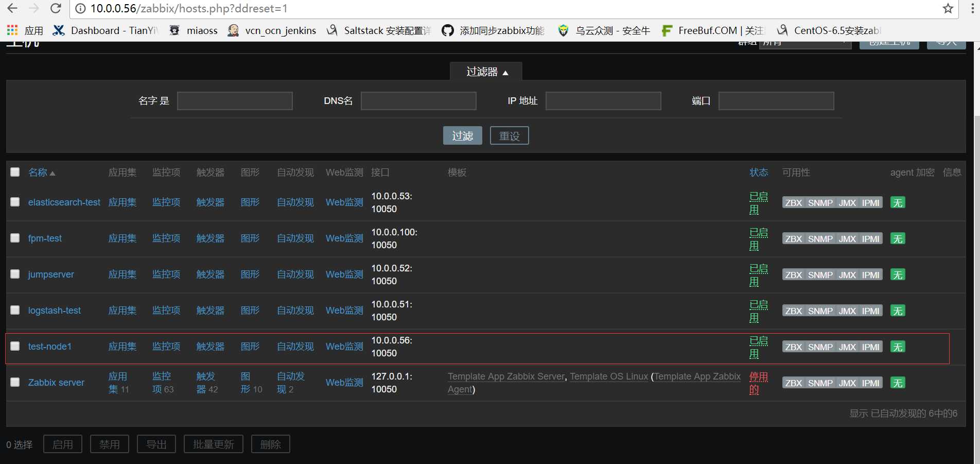Toggle 停用的 status for Zabbix server
This screenshot has height=464, width=980.
[x=758, y=383]
